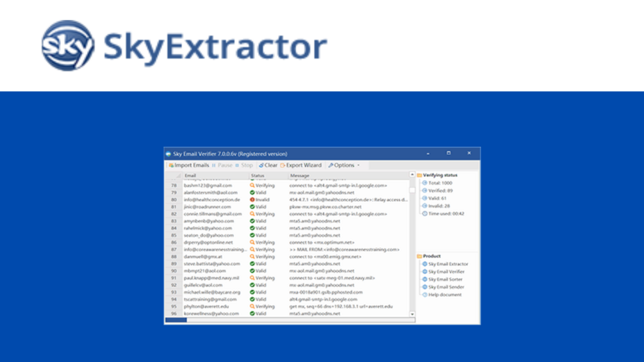Sort by the Message column header
644x362 pixels.
(x=349, y=176)
